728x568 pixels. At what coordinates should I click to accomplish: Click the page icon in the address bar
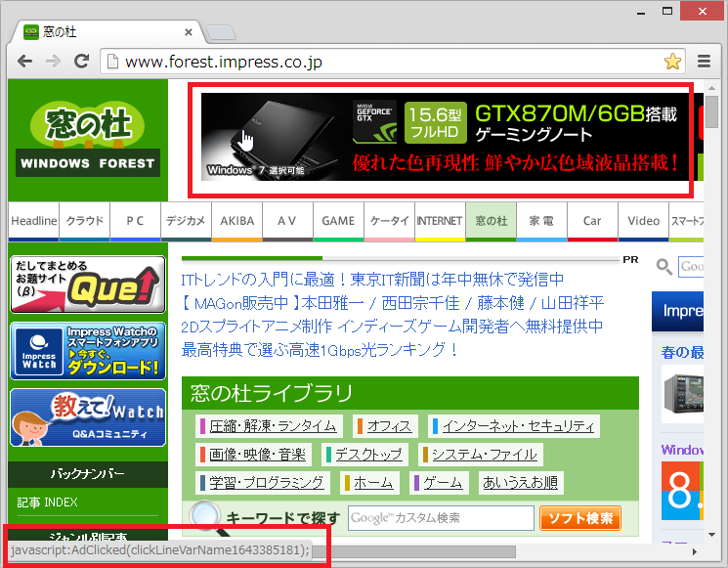click(112, 62)
